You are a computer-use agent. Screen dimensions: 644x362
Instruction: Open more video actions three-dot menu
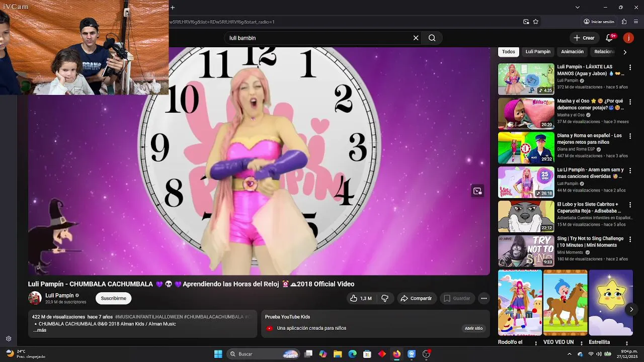coord(484,298)
